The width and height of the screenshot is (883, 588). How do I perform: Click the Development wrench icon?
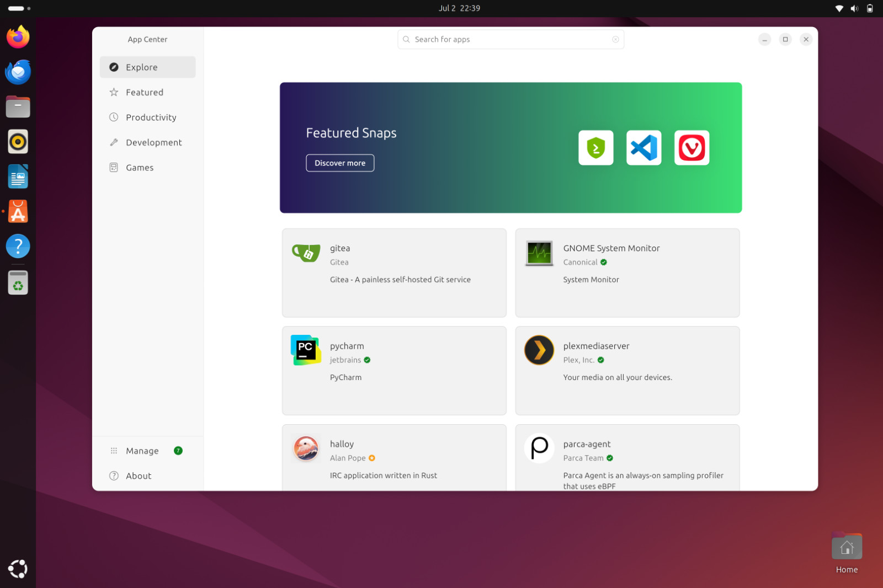pos(114,142)
